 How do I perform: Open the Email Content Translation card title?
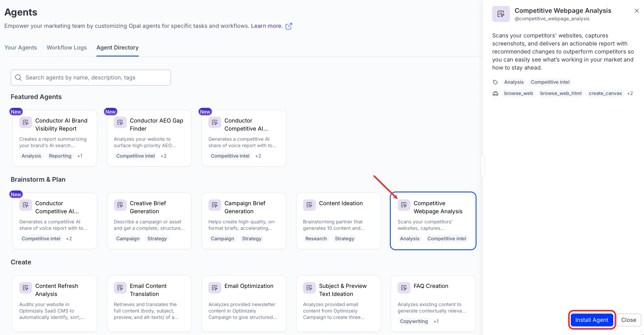[x=148, y=290]
